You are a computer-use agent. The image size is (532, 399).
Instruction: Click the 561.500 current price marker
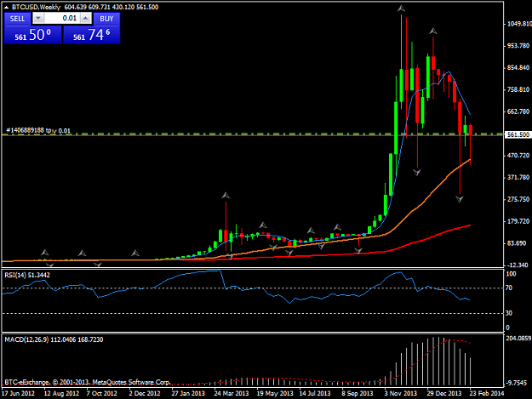tap(518, 134)
